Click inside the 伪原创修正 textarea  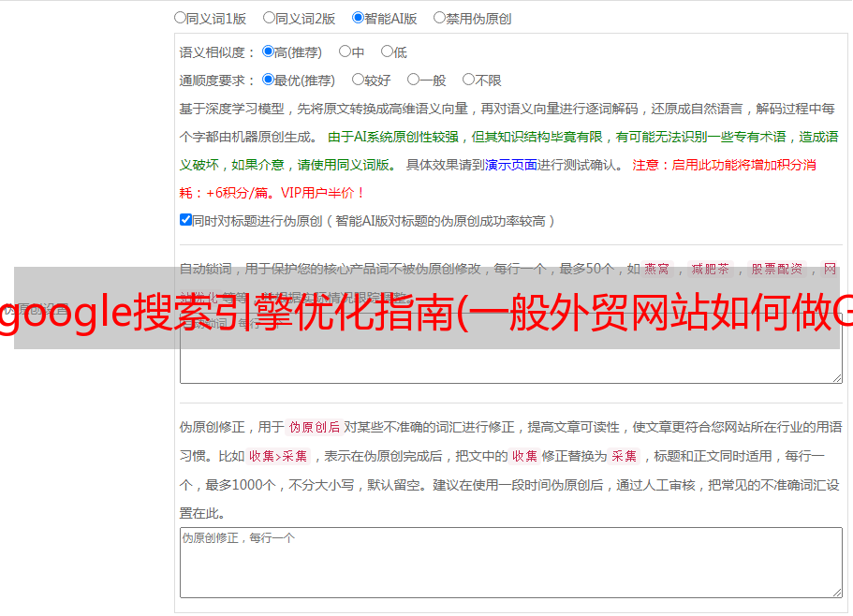[511, 563]
